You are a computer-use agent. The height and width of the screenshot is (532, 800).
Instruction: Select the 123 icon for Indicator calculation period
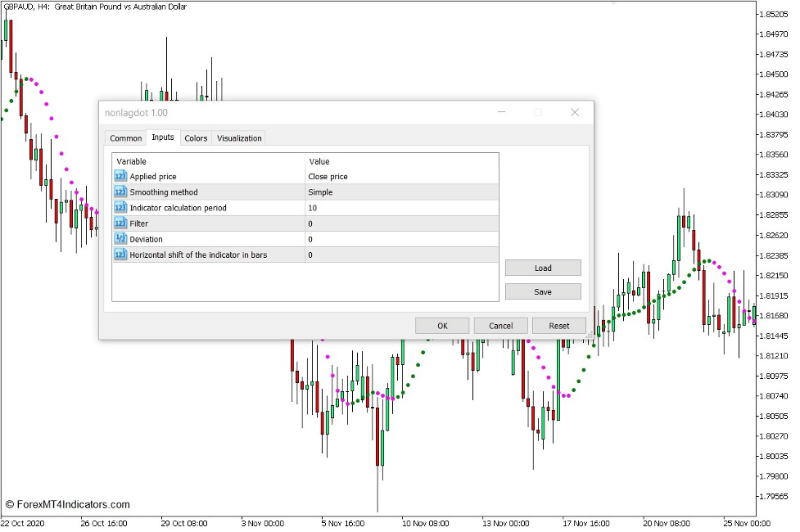pyautogui.click(x=120, y=207)
